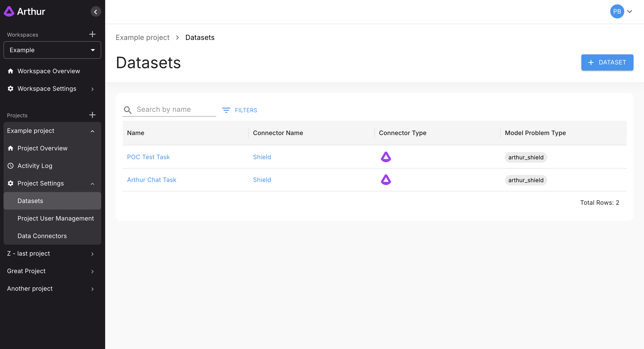Collapse the Project Settings submenu
Image resolution: width=644 pixels, height=349 pixels.
pos(92,184)
